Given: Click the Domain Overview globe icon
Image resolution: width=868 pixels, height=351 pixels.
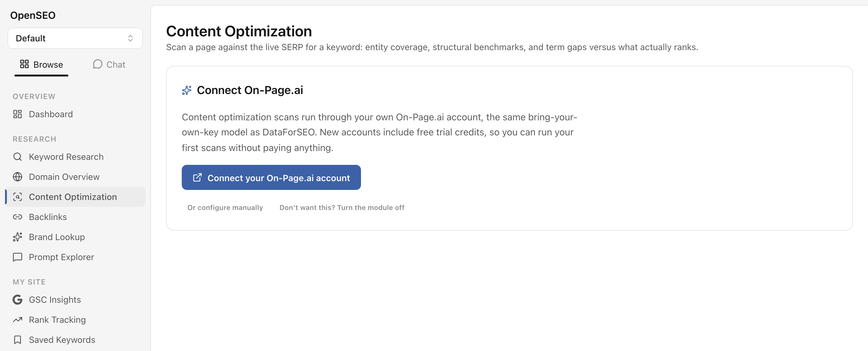Looking at the screenshot, I should click(x=18, y=177).
